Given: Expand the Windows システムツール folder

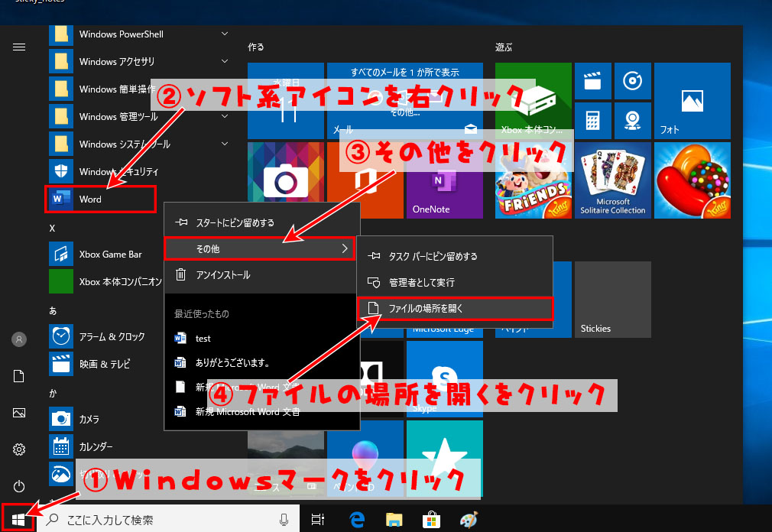Looking at the screenshot, I should click(x=225, y=144).
